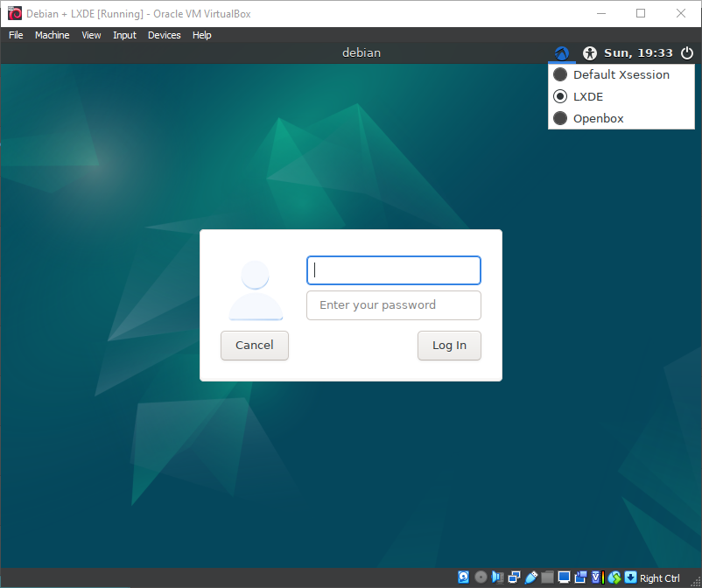
Task: Open the power menu in top panel
Action: [687, 53]
